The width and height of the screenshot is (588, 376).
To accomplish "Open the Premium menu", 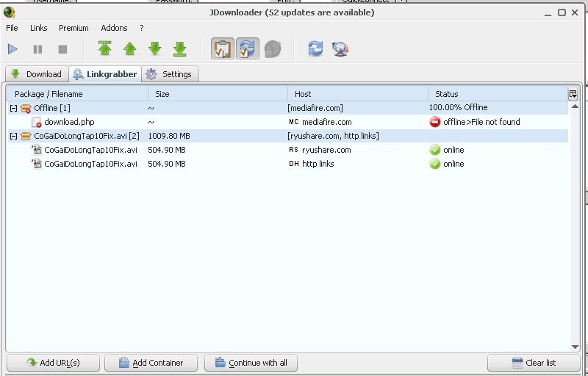I will click(x=73, y=28).
